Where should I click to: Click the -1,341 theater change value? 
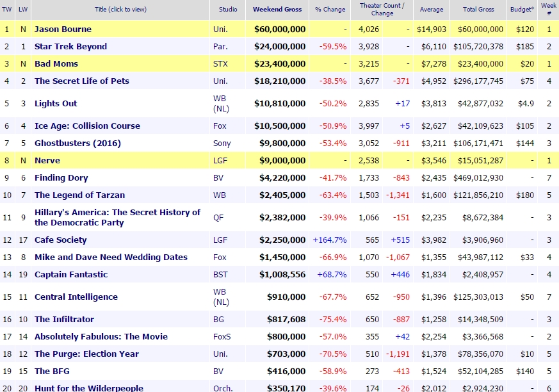398,195
